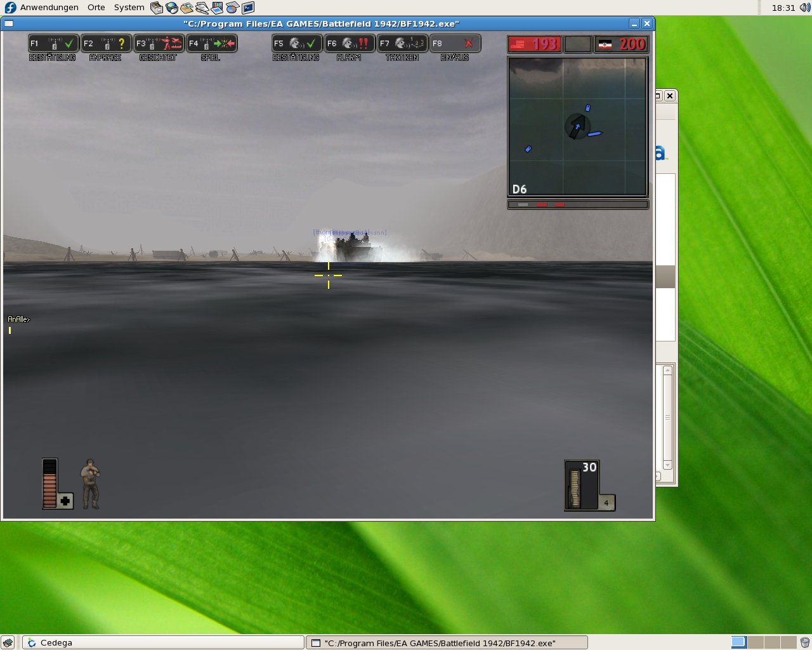This screenshot has width=812, height=650.
Task: Click the background window's vertical scrollbar
Action: pyautogui.click(x=667, y=417)
